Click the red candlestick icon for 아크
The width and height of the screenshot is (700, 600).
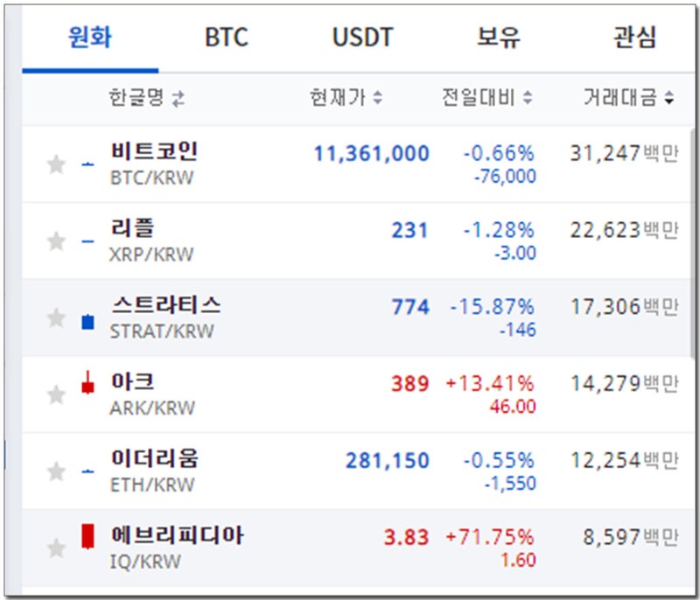tap(88, 383)
